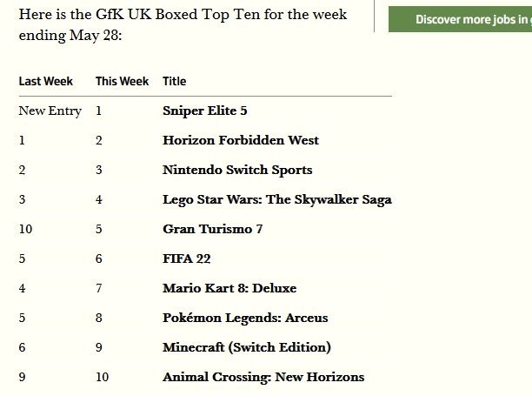The height and width of the screenshot is (396, 532).
Task: Select Mario Kart 8: Deluxe entry
Action: [229, 288]
